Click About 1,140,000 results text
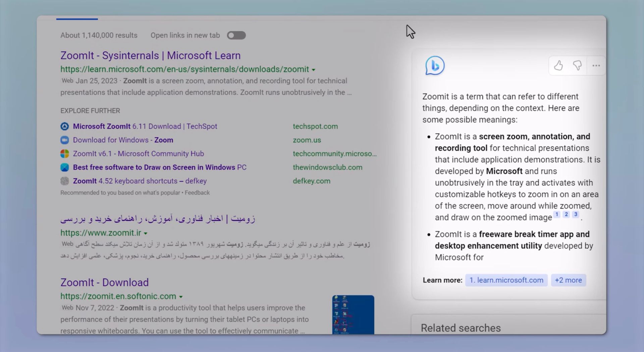 click(x=99, y=35)
